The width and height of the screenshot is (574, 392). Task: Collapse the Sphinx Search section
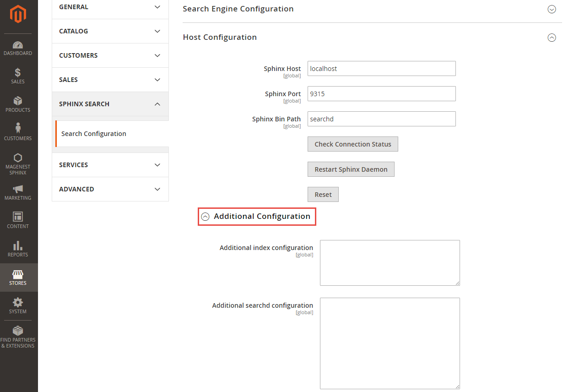[x=110, y=103]
